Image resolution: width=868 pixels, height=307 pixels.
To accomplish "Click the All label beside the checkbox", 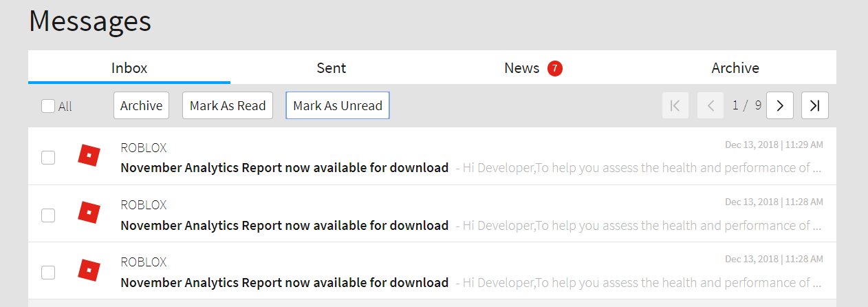I will coord(65,107).
